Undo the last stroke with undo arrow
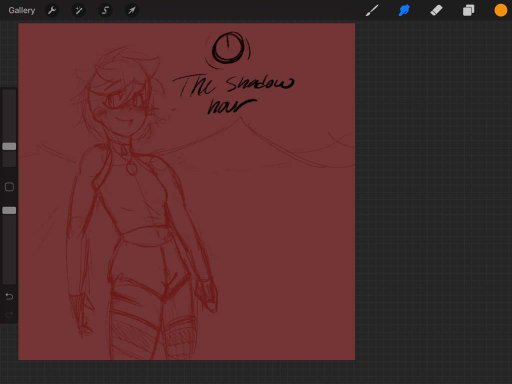 point(9,296)
